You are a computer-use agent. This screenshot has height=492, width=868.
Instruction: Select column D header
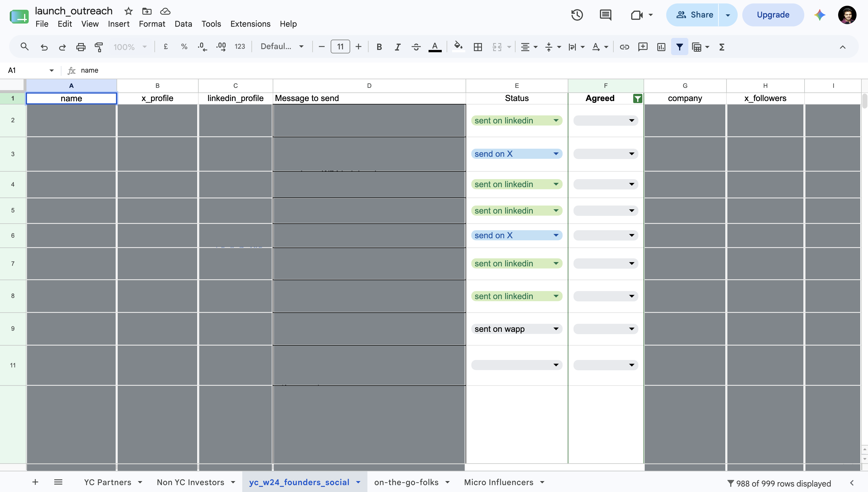click(x=369, y=86)
